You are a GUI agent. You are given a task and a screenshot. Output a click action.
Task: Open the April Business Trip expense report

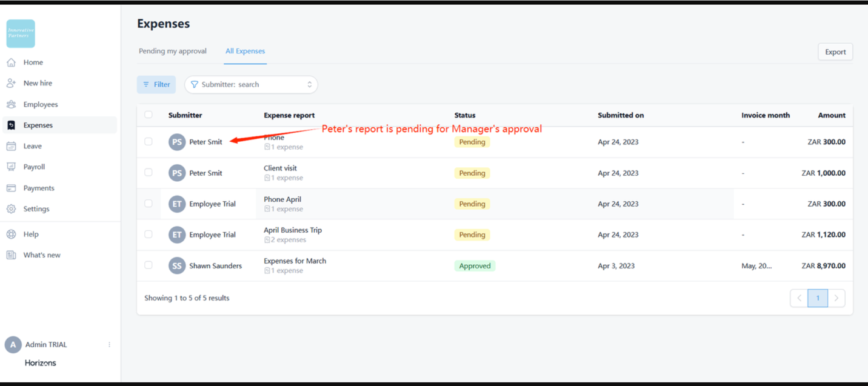pos(293,230)
